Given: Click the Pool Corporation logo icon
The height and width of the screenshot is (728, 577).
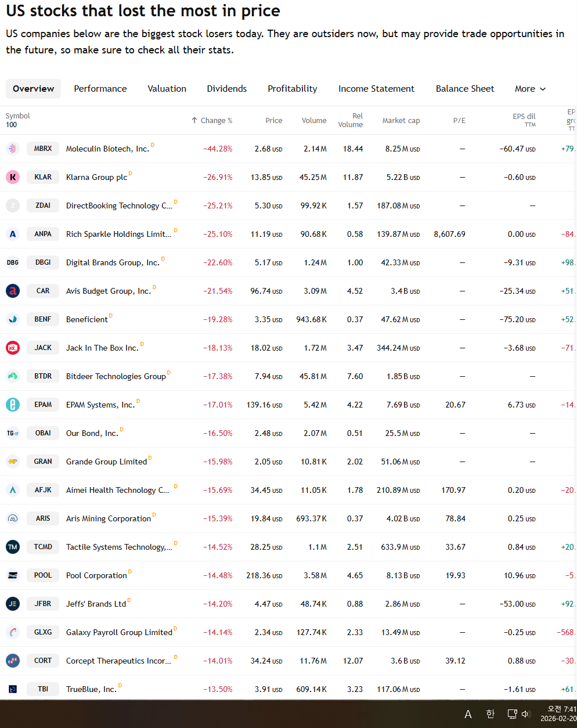Looking at the screenshot, I should (x=13, y=575).
